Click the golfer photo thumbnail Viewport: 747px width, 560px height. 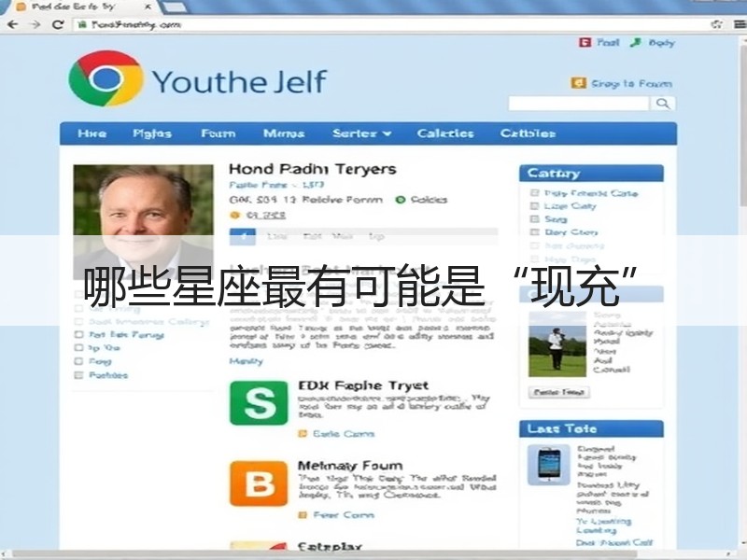(x=557, y=344)
